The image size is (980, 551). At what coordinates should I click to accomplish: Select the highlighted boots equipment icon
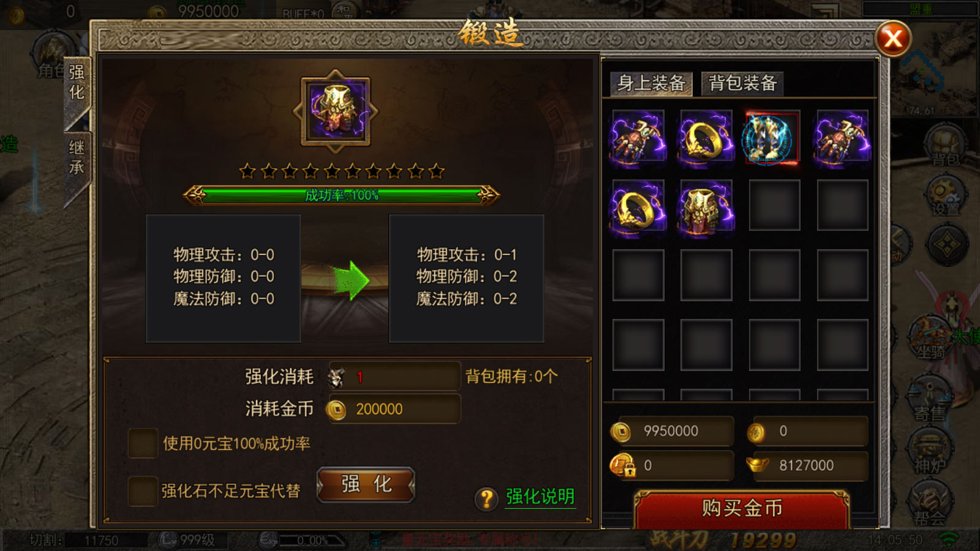pyautogui.click(x=774, y=138)
